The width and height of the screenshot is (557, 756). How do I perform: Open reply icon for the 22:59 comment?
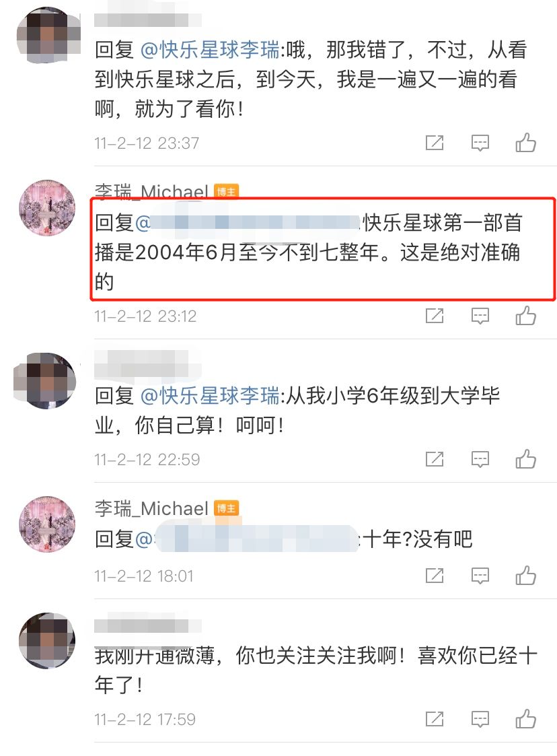(480, 460)
